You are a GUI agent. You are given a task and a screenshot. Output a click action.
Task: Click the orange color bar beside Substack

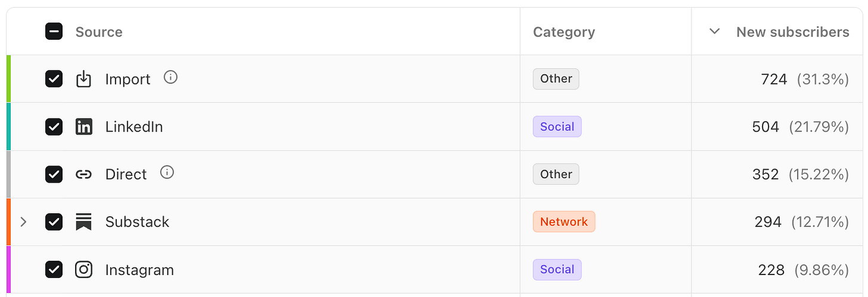pos(8,222)
